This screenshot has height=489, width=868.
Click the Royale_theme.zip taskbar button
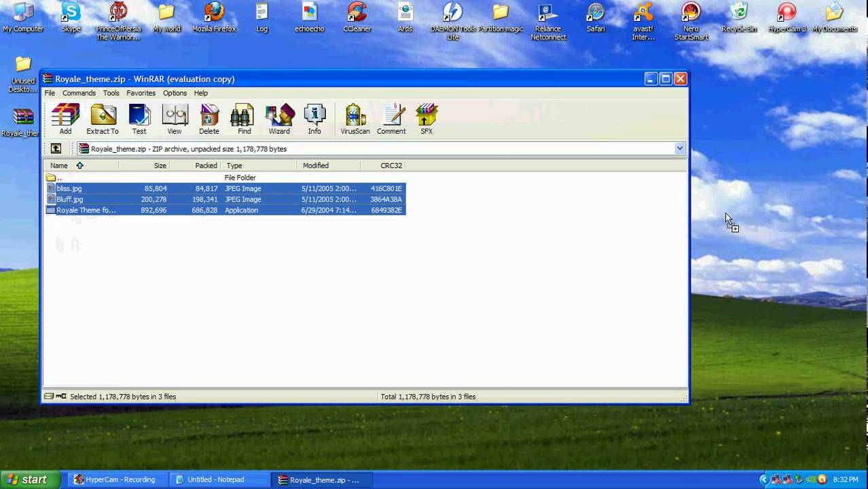click(x=321, y=479)
